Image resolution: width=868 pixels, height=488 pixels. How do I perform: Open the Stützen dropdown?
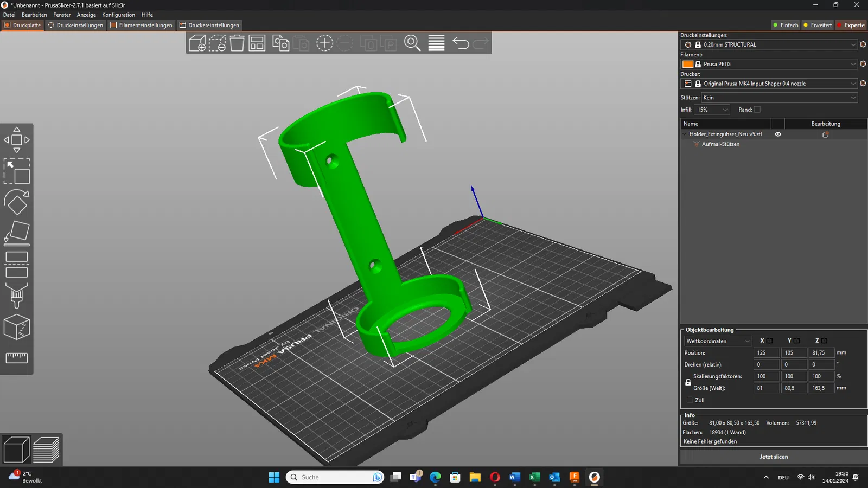(780, 98)
